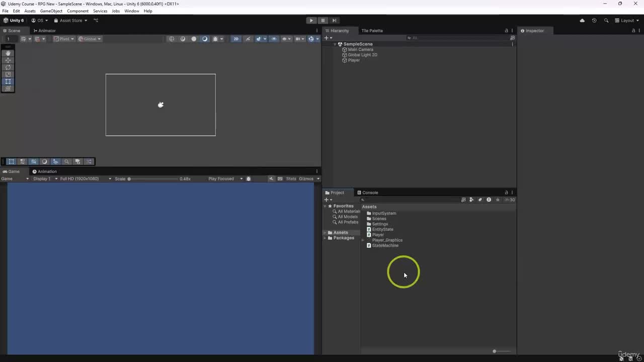Toggle the Gizmos sphere button in Scene toolbar

[311, 39]
